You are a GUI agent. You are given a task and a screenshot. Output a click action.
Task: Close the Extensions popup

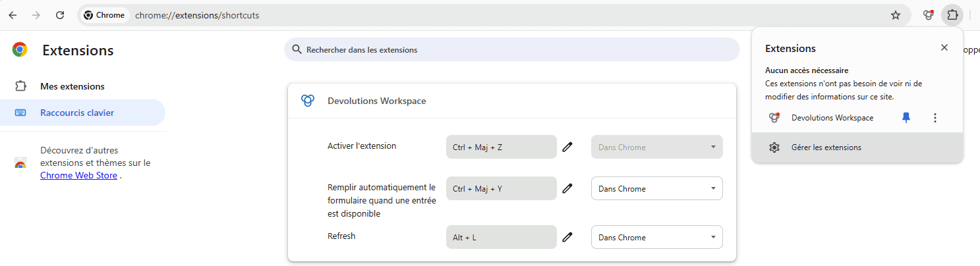[944, 47]
